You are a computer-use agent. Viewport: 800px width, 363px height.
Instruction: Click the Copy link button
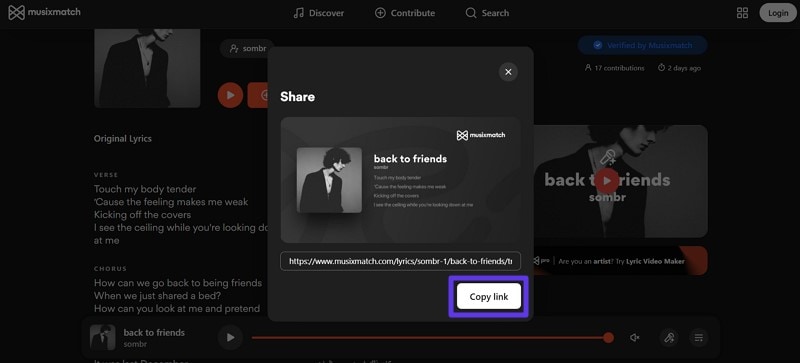pos(489,297)
